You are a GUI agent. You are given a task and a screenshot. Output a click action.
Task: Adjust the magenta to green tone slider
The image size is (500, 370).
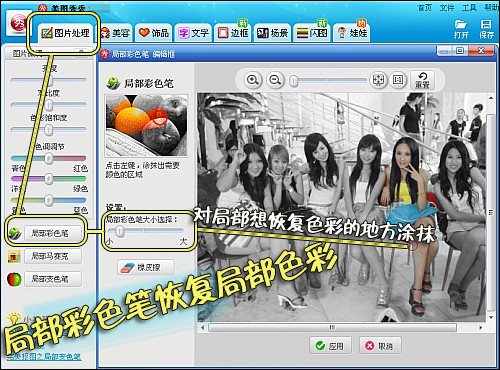click(49, 179)
